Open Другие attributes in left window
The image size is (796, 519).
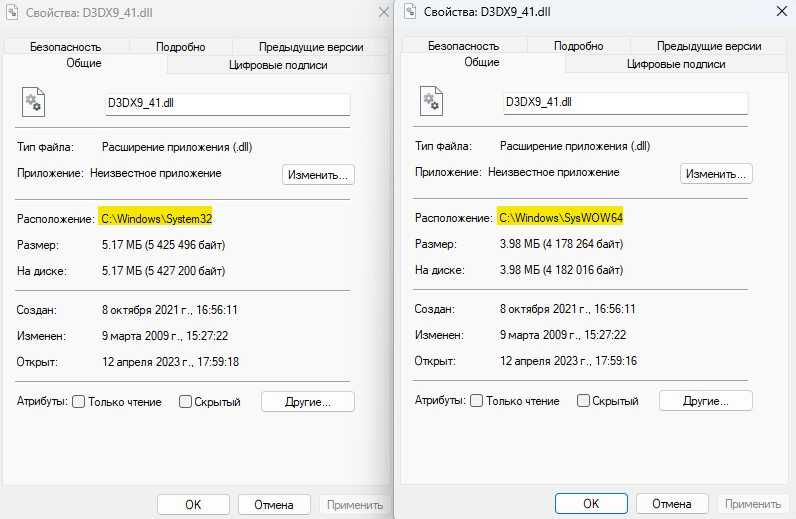click(308, 402)
